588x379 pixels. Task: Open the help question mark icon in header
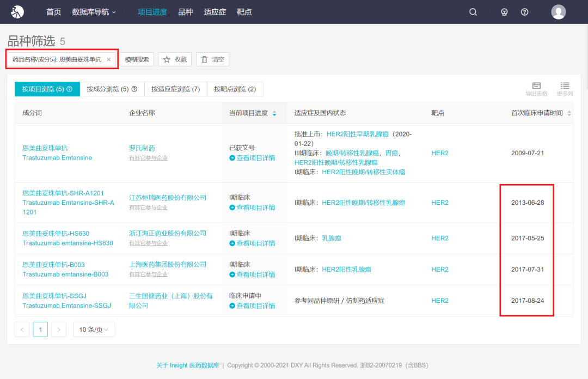point(525,12)
